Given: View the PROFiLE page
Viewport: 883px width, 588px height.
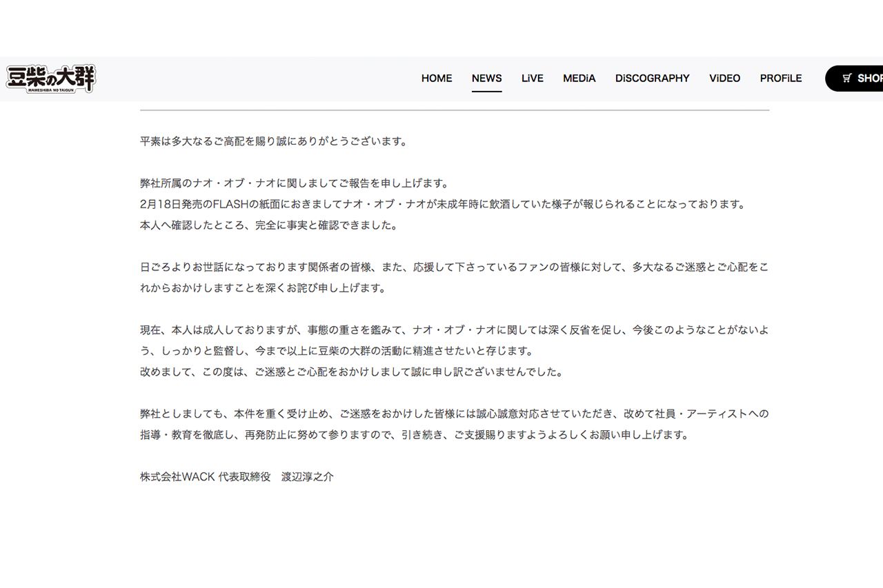Looking at the screenshot, I should [780, 79].
